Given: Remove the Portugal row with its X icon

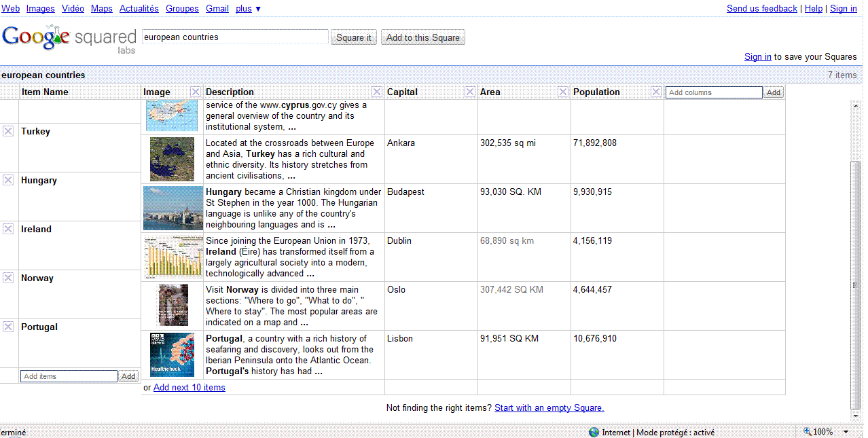Looking at the screenshot, I should (8, 327).
